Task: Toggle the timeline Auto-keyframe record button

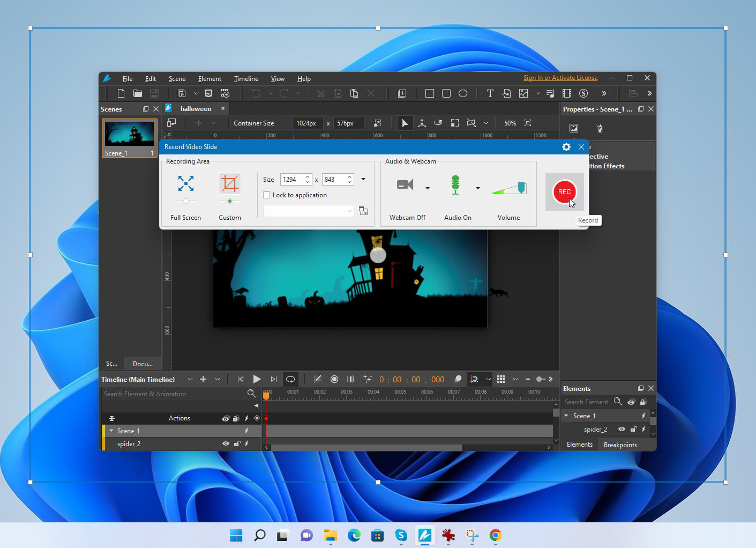Action: click(x=334, y=379)
